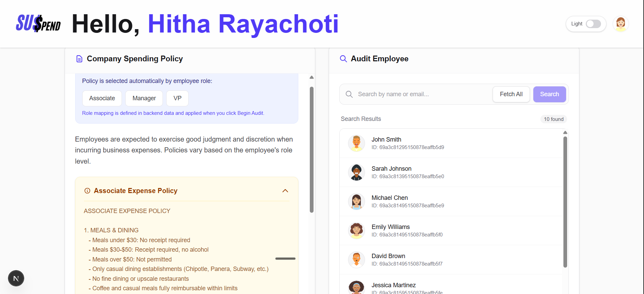Click the Hitha Rayachoti name in greeting
Image resolution: width=644 pixels, height=294 pixels.
coord(243,24)
